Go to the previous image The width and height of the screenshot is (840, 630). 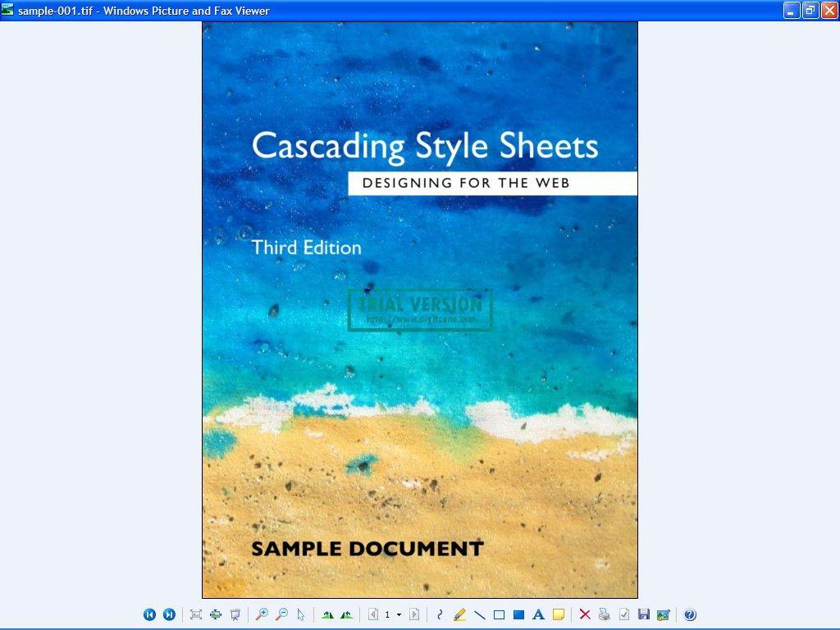click(149, 614)
